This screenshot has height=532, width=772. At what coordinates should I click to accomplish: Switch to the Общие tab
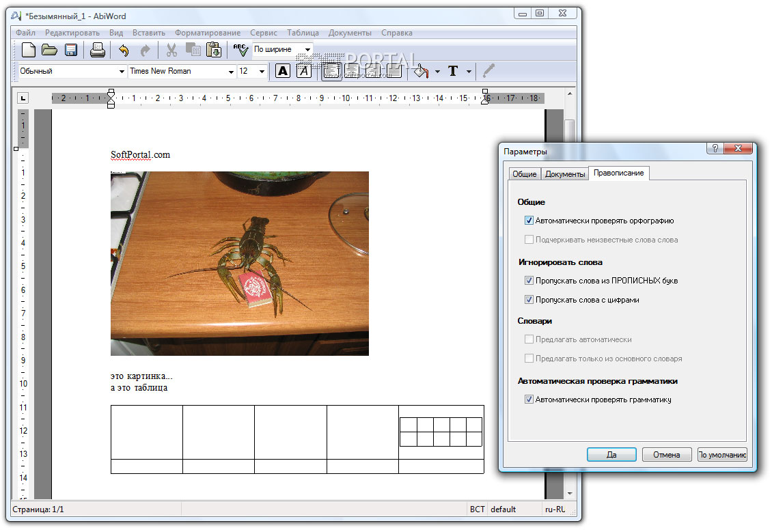coord(525,174)
